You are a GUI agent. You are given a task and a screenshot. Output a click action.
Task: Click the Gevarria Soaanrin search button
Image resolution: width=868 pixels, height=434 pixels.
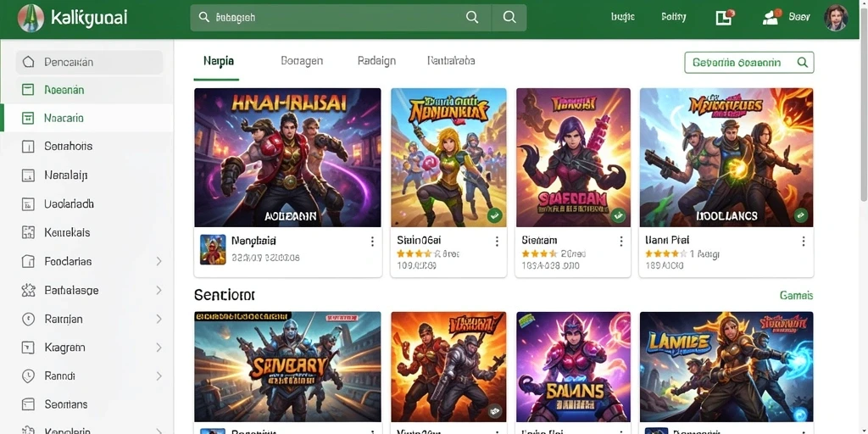[749, 63]
